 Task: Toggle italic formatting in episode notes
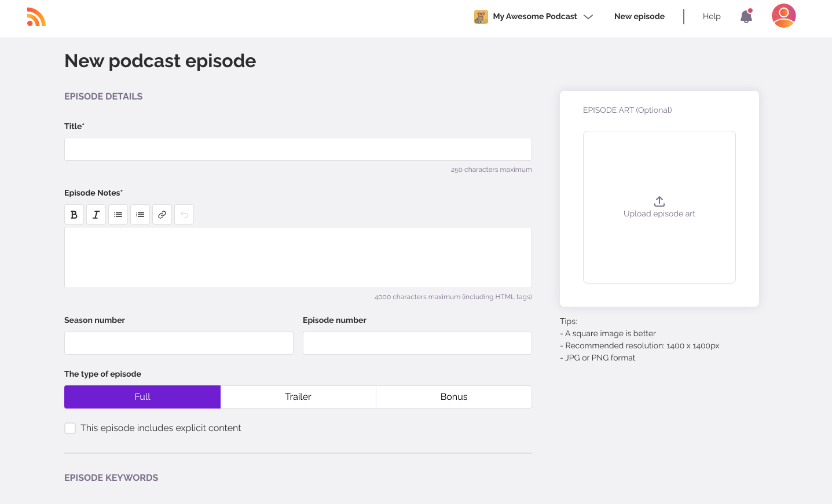coord(96,214)
